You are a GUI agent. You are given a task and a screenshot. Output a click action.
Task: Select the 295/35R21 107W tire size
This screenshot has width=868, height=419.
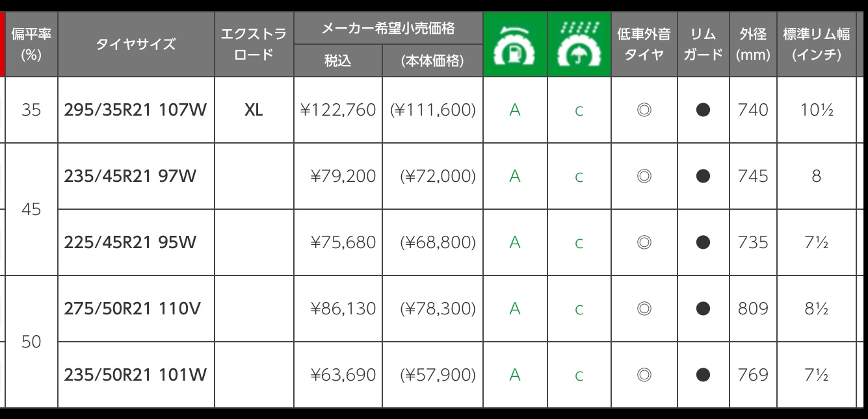click(135, 110)
